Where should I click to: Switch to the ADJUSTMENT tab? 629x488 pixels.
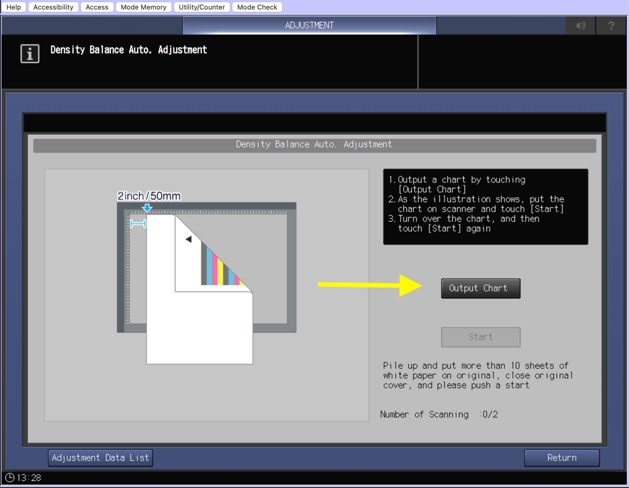tap(309, 25)
